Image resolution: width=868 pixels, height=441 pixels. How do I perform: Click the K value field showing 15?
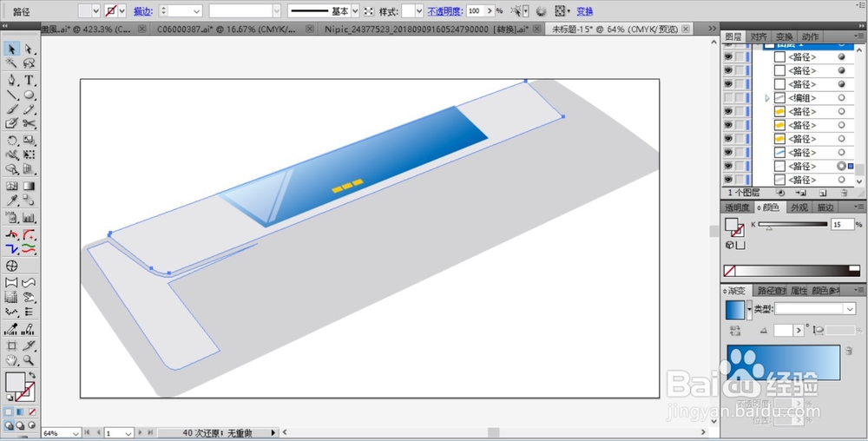click(843, 224)
